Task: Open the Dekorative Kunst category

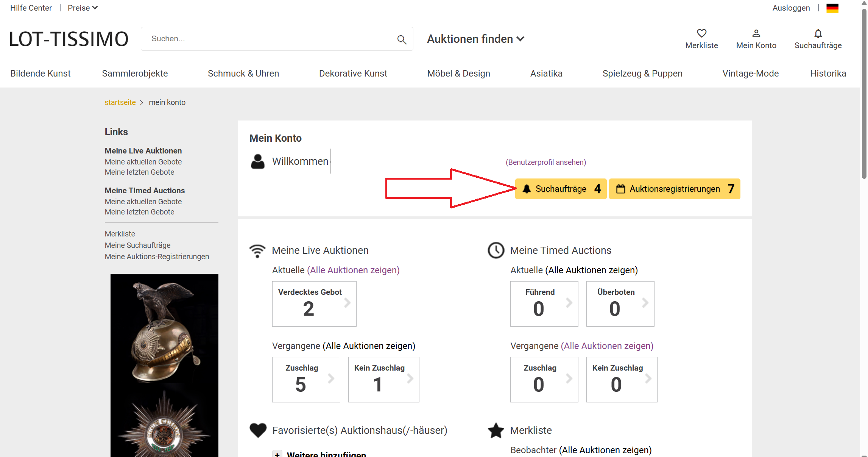Action: [x=353, y=74]
